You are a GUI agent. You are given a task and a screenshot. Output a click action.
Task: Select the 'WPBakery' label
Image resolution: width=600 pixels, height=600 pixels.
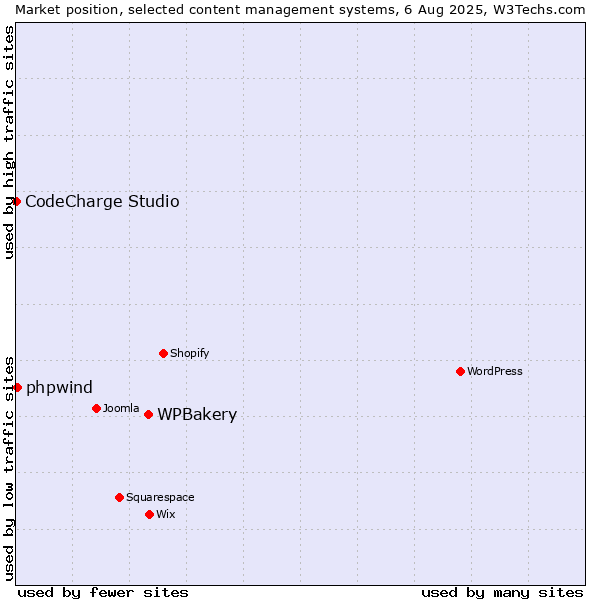click(197, 415)
